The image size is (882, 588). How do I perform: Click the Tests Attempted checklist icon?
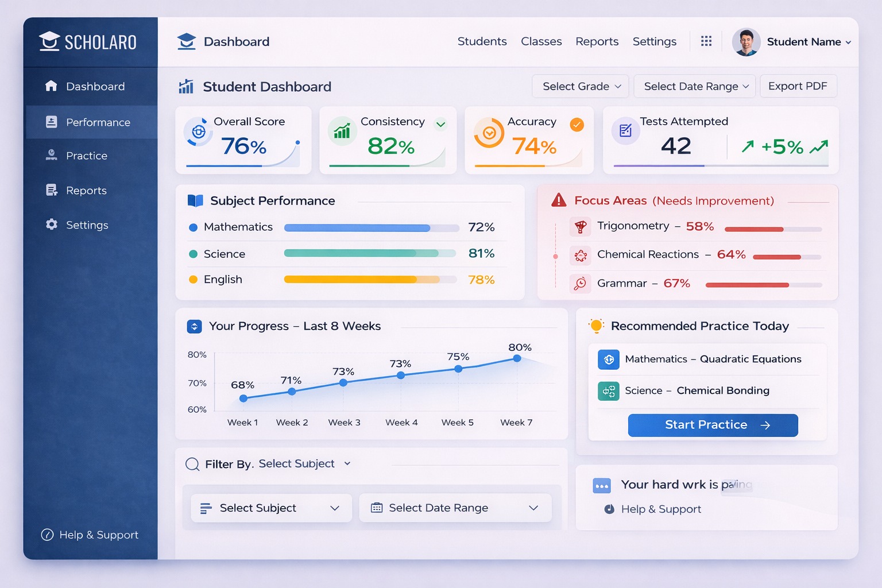(x=625, y=131)
